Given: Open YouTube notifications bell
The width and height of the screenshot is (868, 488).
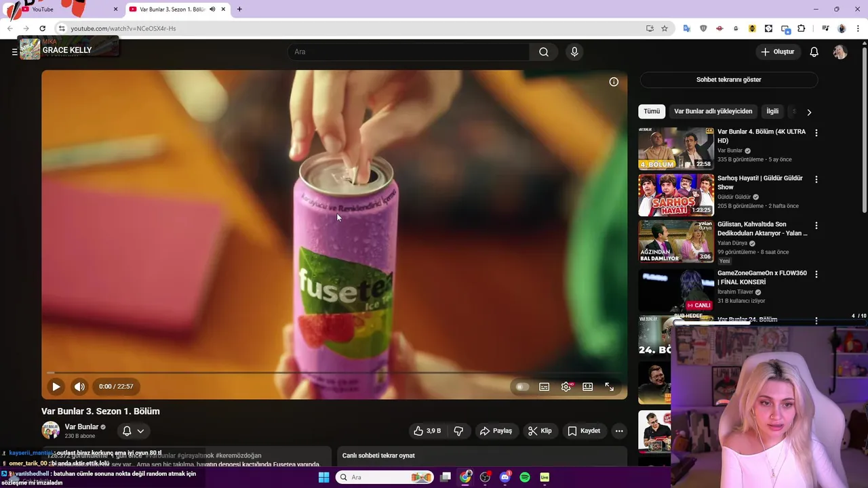Looking at the screenshot, I should pos(814,52).
